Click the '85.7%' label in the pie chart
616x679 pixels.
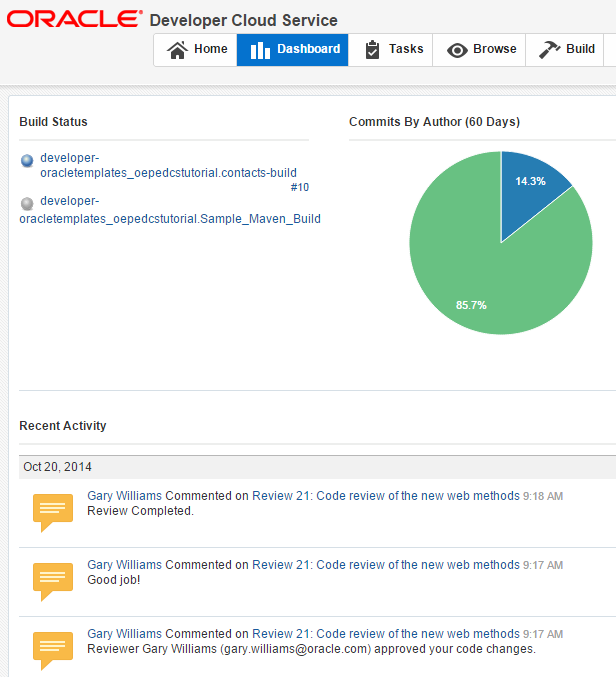point(471,305)
